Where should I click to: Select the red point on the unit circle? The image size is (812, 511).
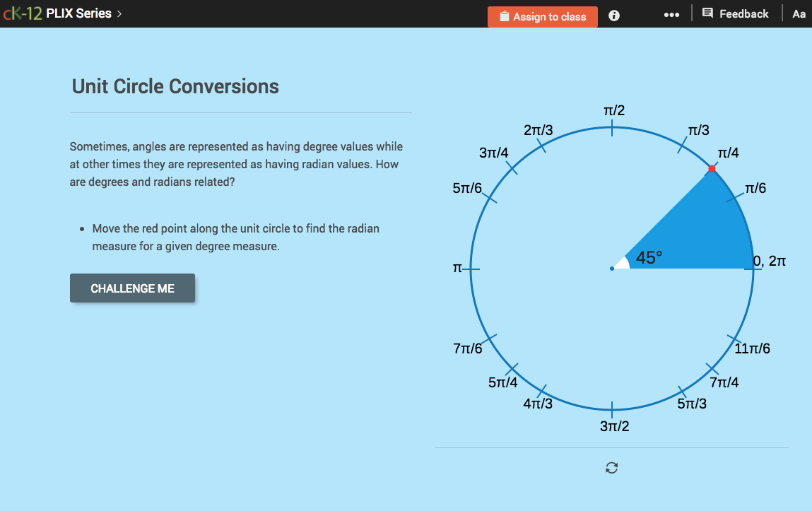(712, 169)
